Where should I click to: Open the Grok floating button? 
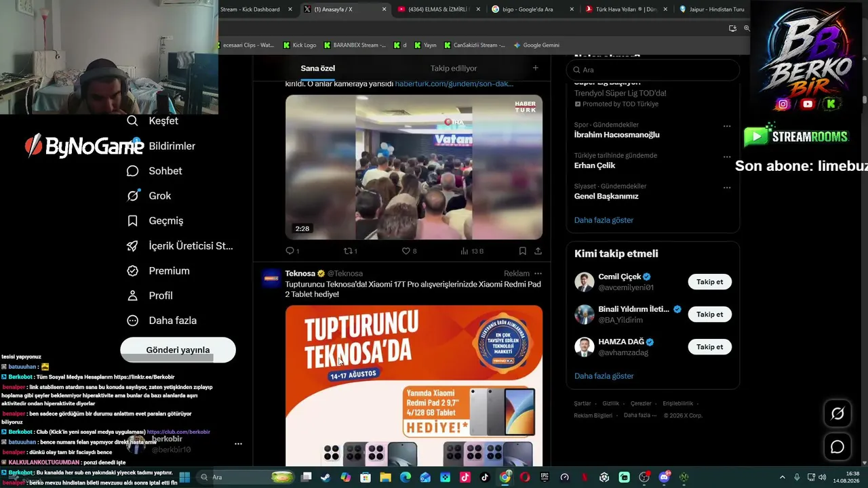[x=837, y=413]
